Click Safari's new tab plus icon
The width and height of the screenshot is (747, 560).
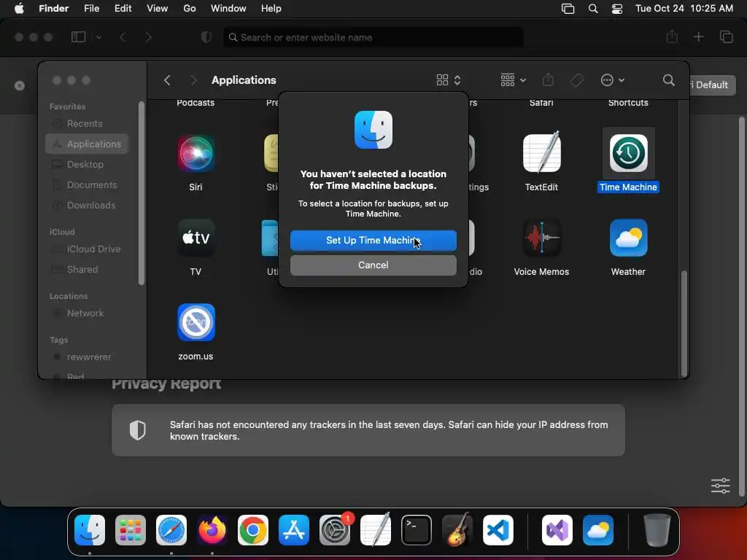tap(698, 36)
